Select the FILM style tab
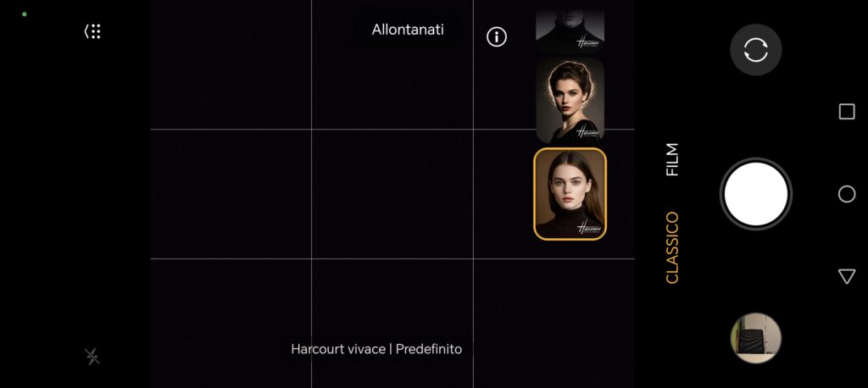 pos(672,159)
